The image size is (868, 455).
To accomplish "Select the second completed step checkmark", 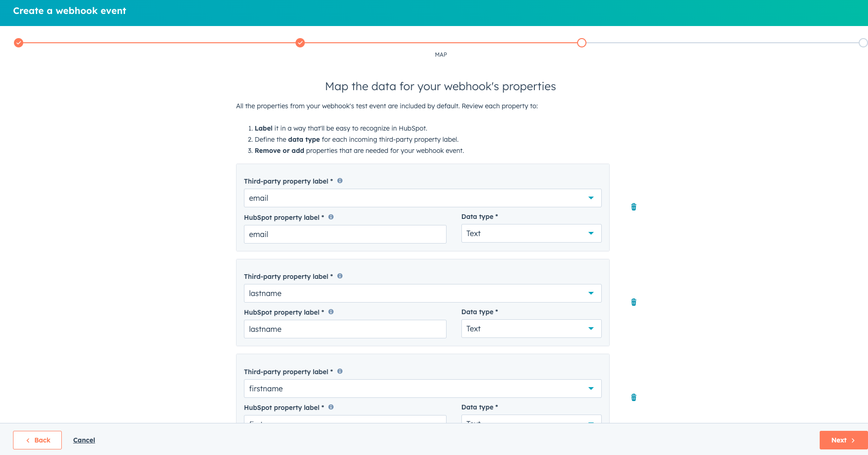I will point(300,43).
